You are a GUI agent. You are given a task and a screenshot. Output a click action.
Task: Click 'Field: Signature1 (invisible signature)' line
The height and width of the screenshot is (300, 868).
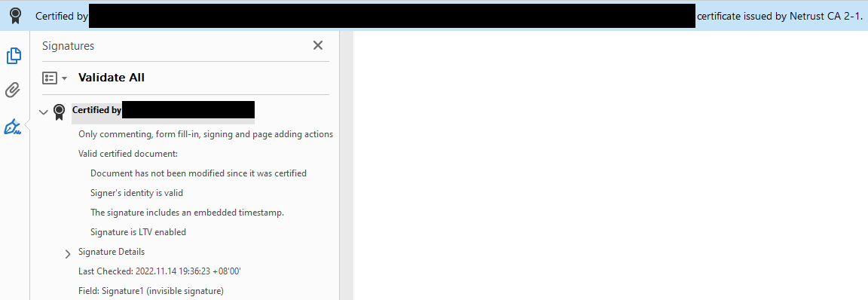151,291
